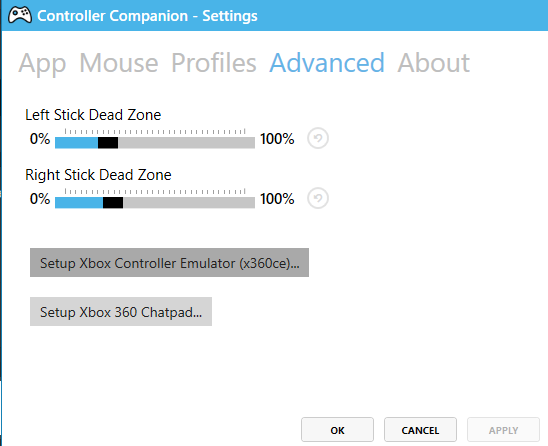548x446 pixels.
Task: Discard changes with the CANCEL button
Action: click(x=420, y=430)
